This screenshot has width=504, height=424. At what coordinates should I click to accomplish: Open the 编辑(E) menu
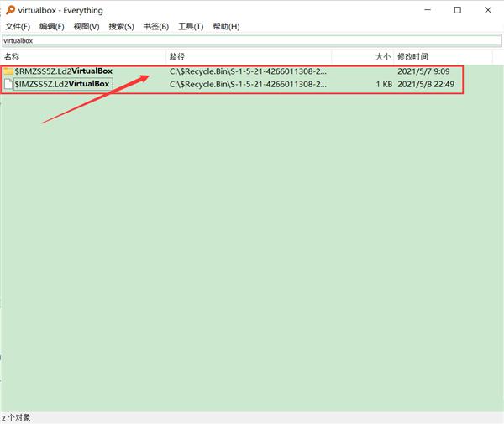click(x=52, y=26)
